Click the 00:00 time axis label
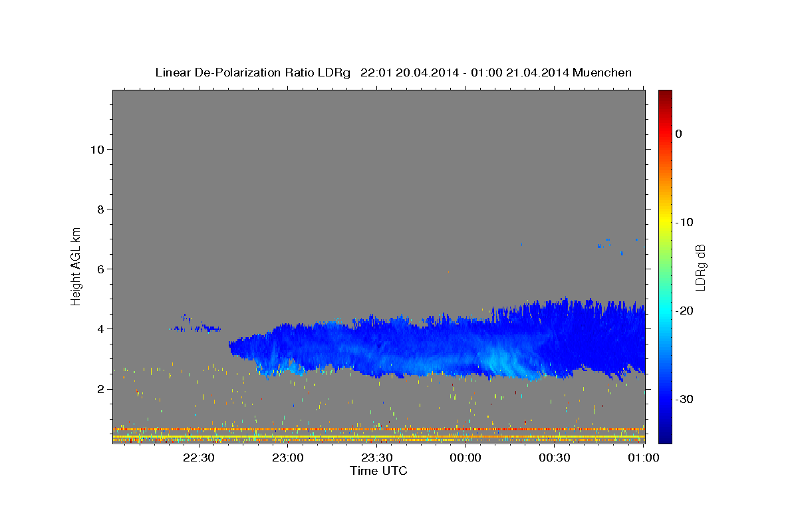 [x=465, y=457]
